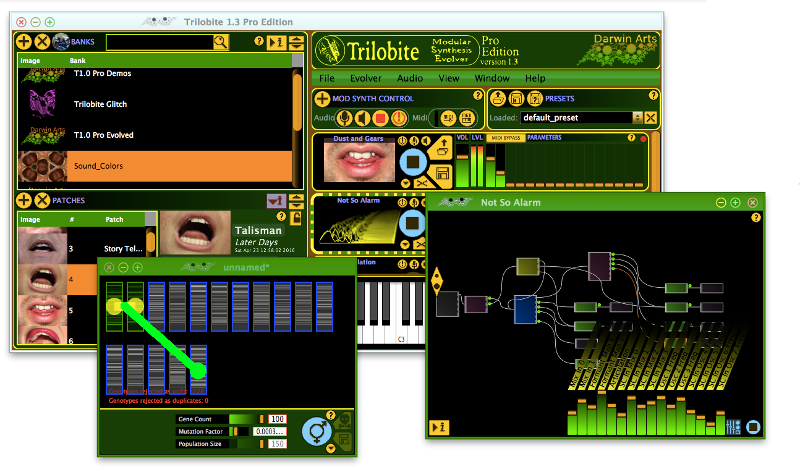Open the default_preset dropdown stepper
The image size is (800, 475).
[x=637, y=118]
